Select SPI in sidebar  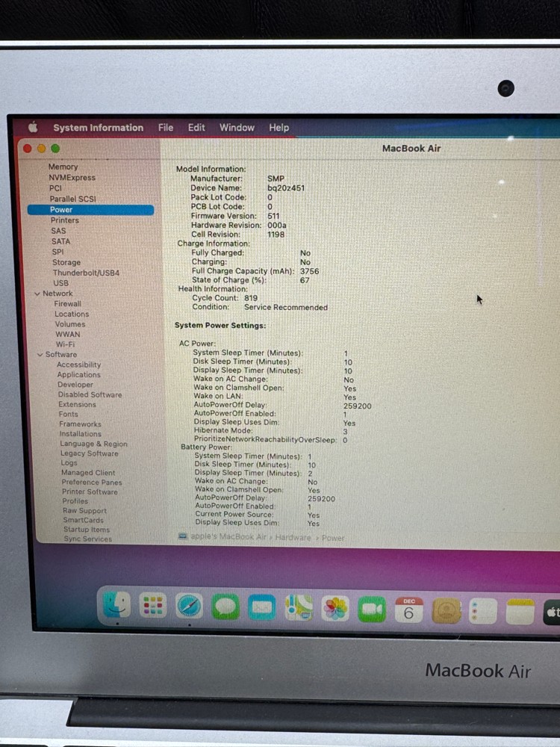(57, 252)
